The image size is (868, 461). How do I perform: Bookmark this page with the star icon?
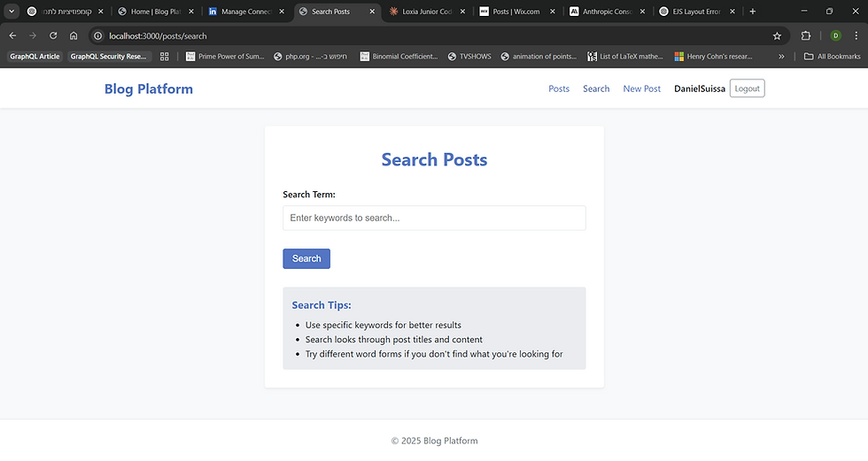[x=778, y=36]
